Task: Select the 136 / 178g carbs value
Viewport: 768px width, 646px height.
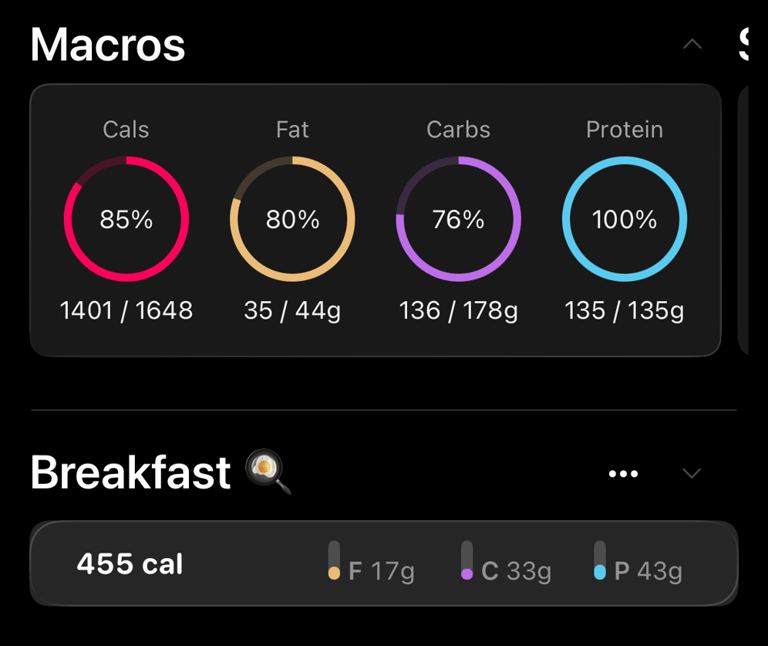Action: (x=458, y=310)
